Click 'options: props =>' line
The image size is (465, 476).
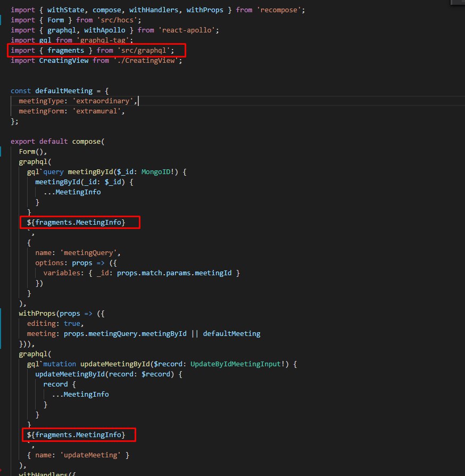[76, 263]
